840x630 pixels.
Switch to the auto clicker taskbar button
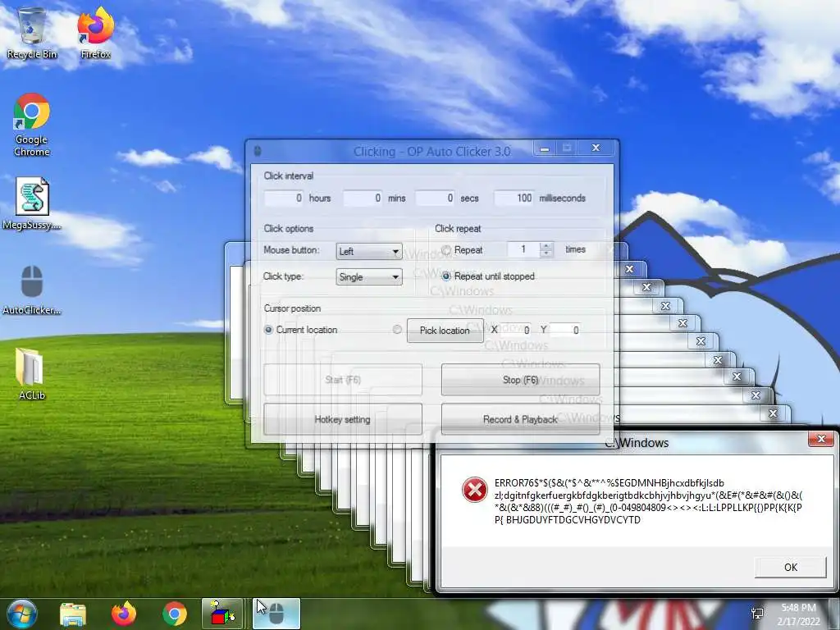[x=276, y=614]
